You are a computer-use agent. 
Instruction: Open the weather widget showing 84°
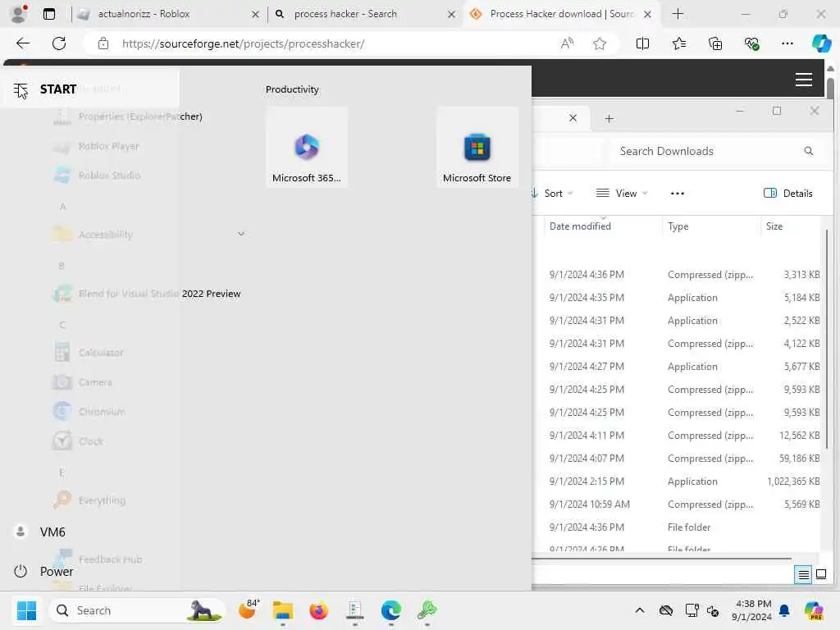[x=249, y=609]
